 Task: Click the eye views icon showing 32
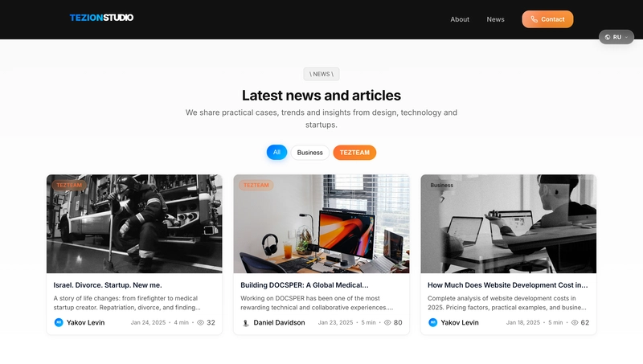200,322
